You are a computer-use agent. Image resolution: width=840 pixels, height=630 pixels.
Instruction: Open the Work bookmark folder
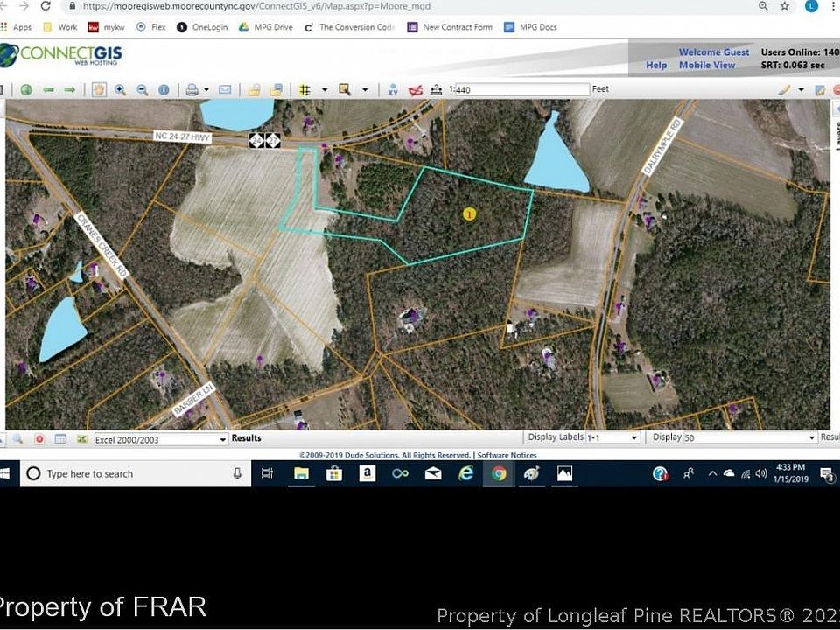tap(60, 27)
